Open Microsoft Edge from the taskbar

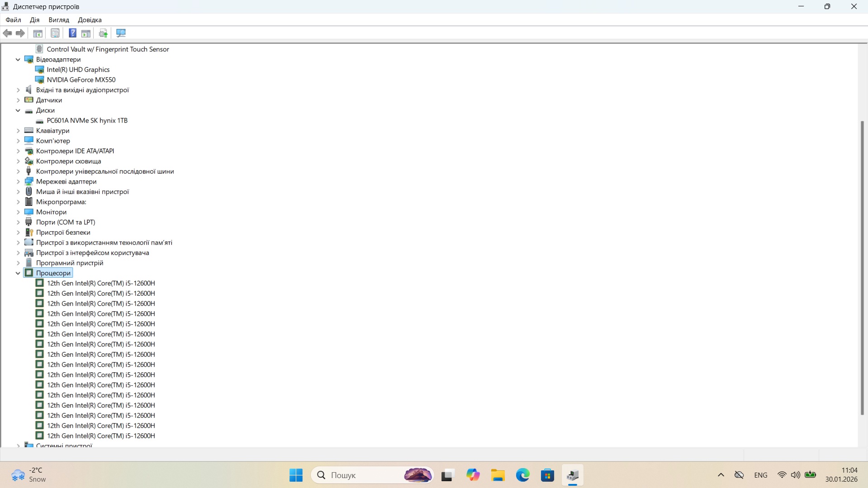point(522,475)
